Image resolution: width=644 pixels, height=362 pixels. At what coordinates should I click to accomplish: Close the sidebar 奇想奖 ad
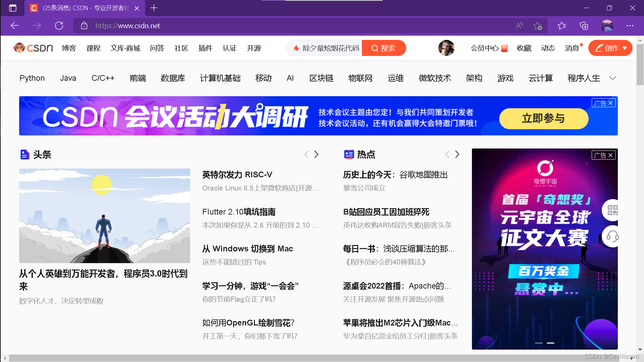[610, 155]
